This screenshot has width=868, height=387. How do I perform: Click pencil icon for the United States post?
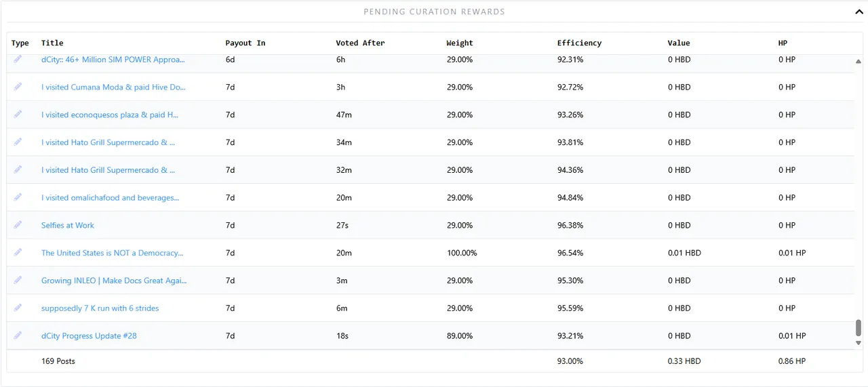point(18,253)
